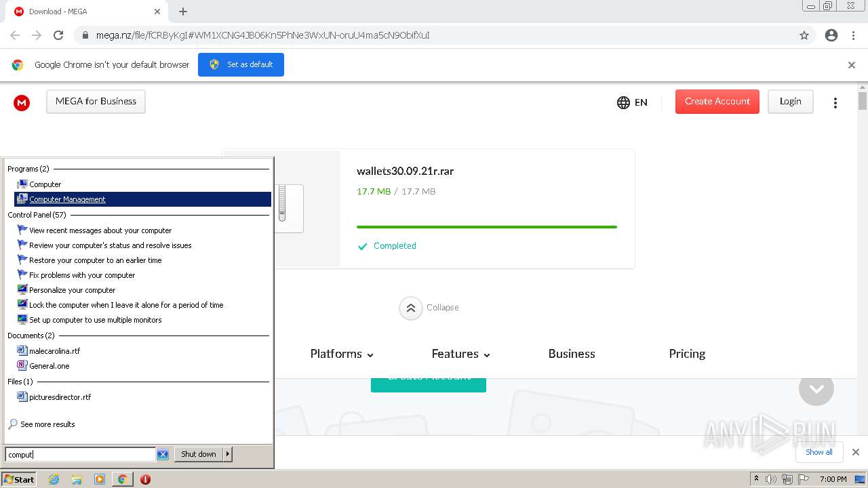Screen dimensions: 868x488
Task: Click Set as default button
Action: coord(241,65)
